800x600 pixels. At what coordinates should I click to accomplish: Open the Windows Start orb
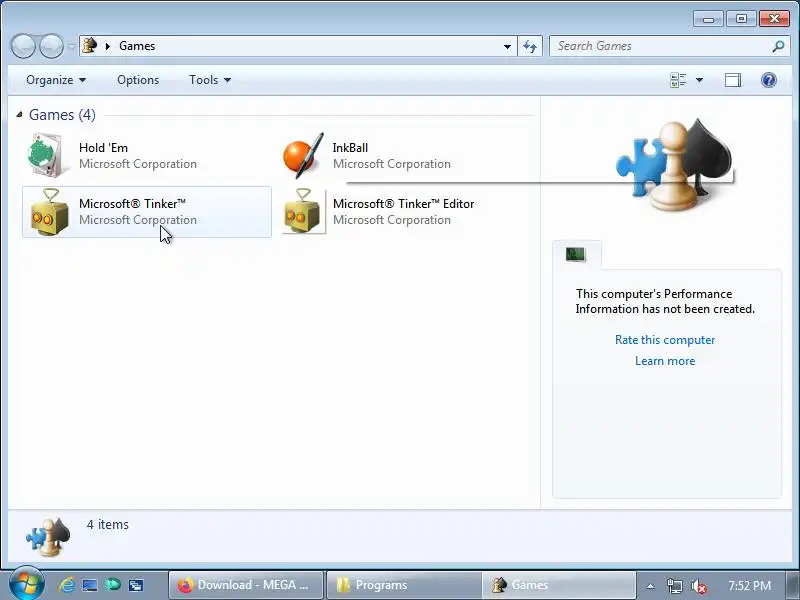(x=26, y=584)
